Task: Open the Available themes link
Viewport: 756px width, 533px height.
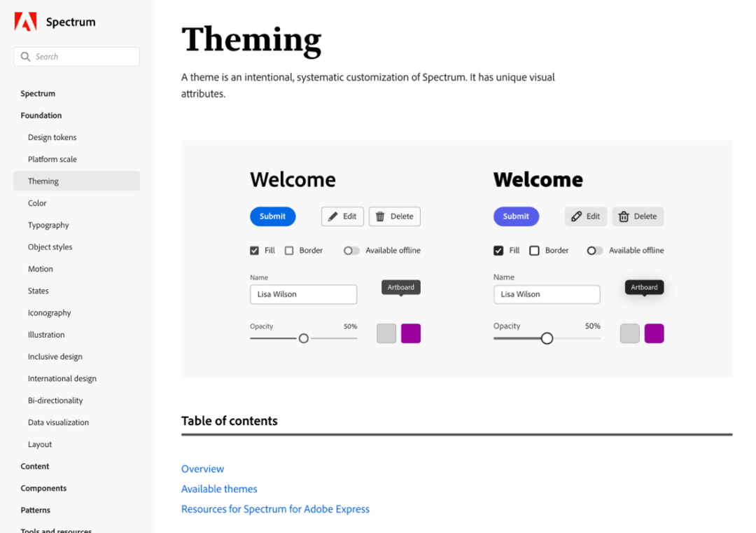Action: click(x=219, y=489)
